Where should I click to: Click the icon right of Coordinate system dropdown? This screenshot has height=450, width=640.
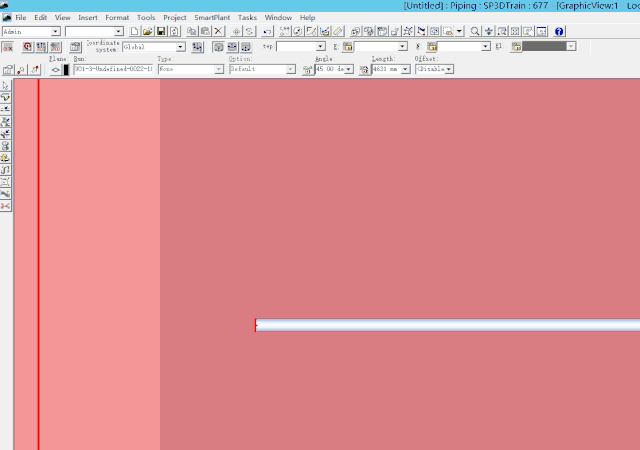coord(197,47)
